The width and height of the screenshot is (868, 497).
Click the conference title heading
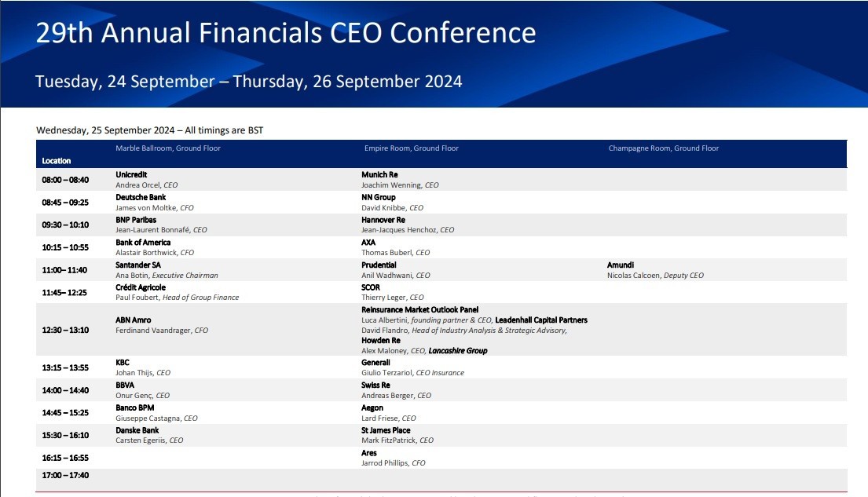286,33
